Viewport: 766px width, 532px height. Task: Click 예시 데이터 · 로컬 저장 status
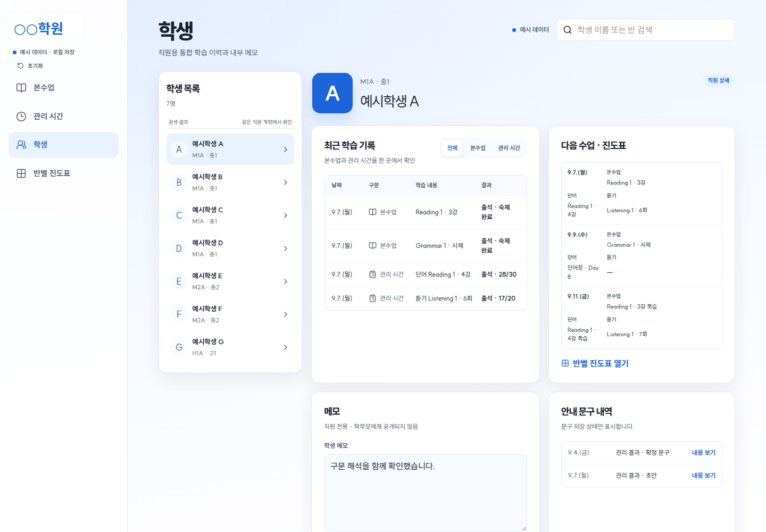point(44,52)
